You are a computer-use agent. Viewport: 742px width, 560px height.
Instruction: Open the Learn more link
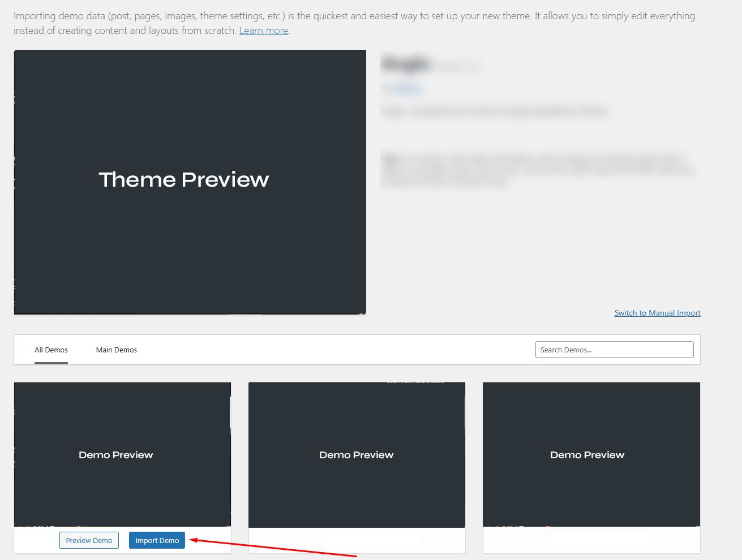[263, 31]
